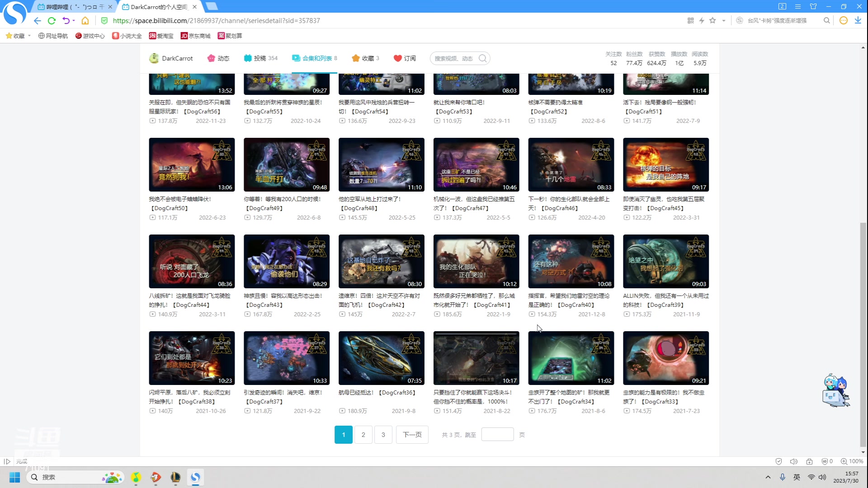
Task: Open the 订阅 tab
Action: [405, 58]
